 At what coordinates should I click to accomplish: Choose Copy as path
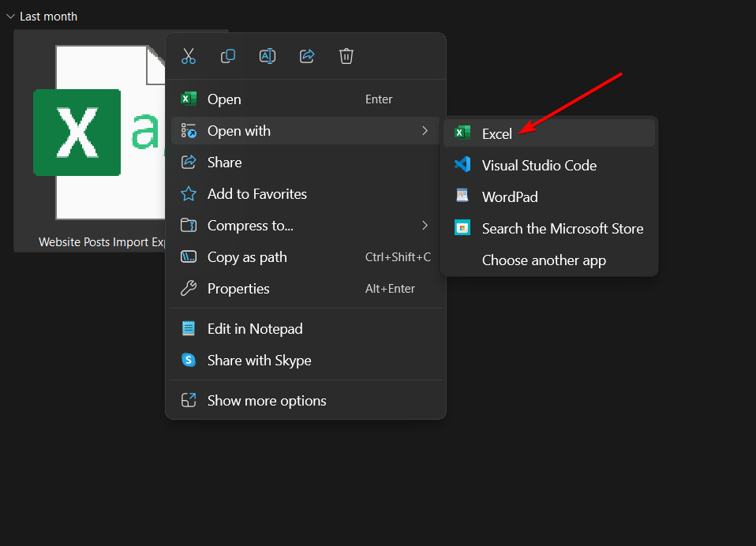coord(305,257)
